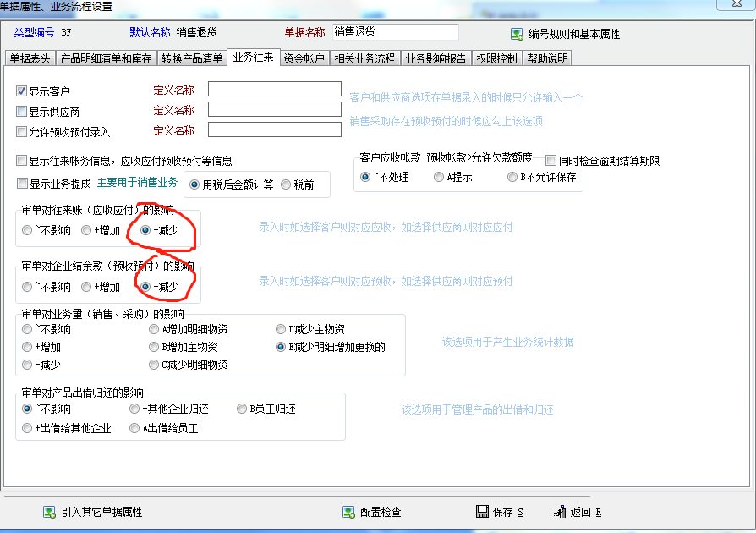Viewport: 756px width, 533px height.
Task: Open the 权限控制 tab
Action: point(496,58)
